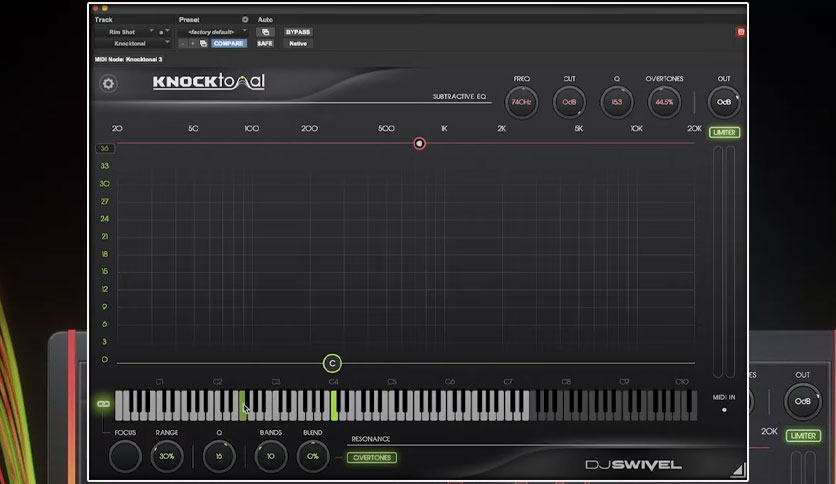836x484 pixels.
Task: Click the CUT knob showing 0dB
Action: [x=569, y=102]
